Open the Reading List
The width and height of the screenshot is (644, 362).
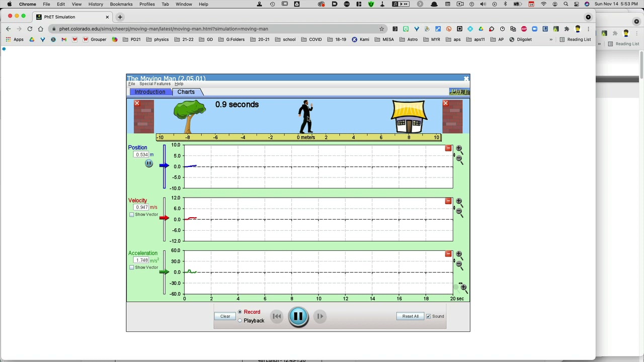(575, 39)
